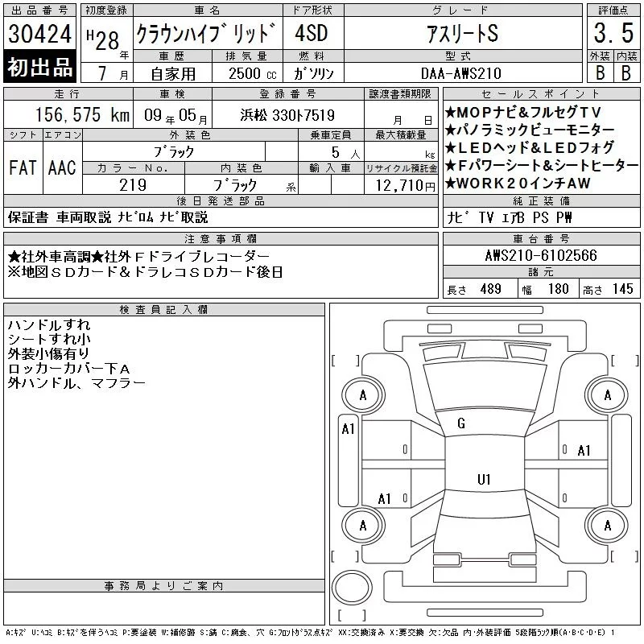This screenshot has height=644, width=644.
Task: Click the front-right wheel marked A
Action: [x=607, y=395]
